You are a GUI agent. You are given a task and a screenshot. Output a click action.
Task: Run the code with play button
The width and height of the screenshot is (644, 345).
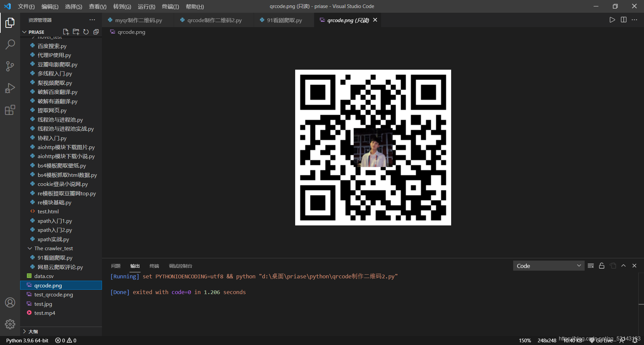(612, 20)
